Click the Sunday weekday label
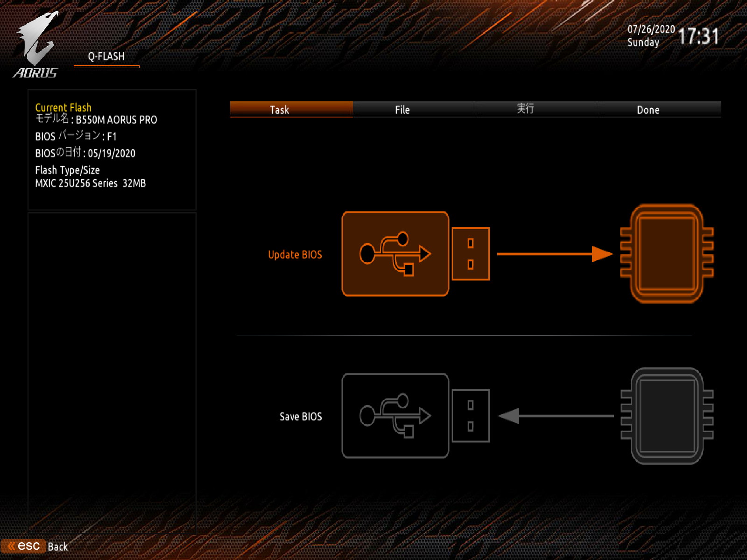The height and width of the screenshot is (560, 747). (643, 42)
